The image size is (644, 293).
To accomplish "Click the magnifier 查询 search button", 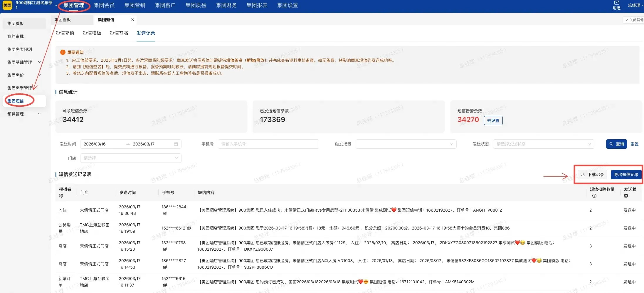I will pos(616,144).
